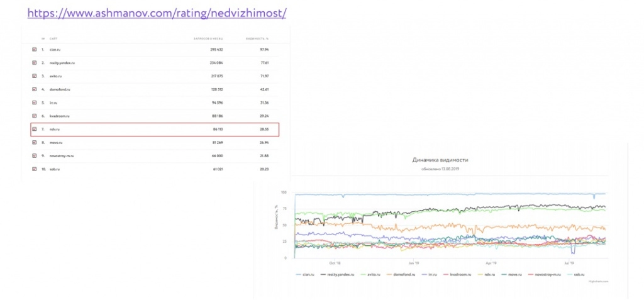This screenshot has width=644, height=300.
Task: Select the requests value 295 432
Action: [x=216, y=49]
